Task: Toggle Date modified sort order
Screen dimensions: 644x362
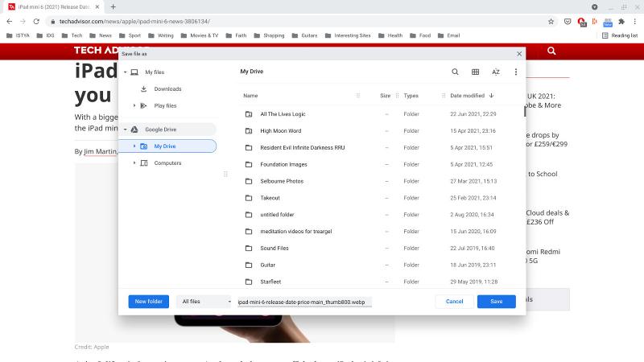Action: (472, 96)
